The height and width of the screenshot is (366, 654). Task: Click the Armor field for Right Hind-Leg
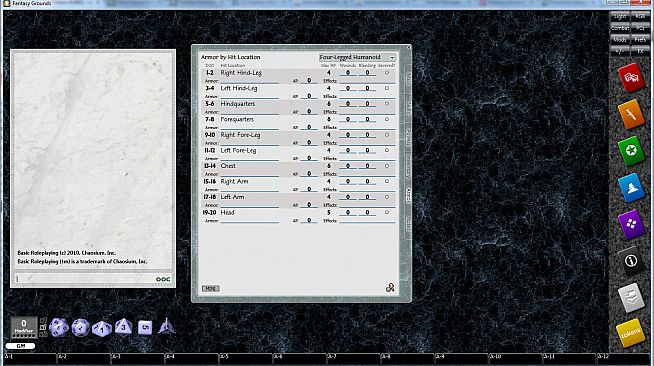[x=249, y=80]
